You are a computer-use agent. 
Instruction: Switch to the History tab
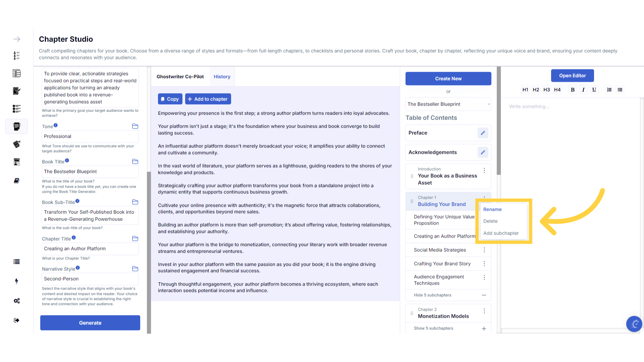click(222, 77)
